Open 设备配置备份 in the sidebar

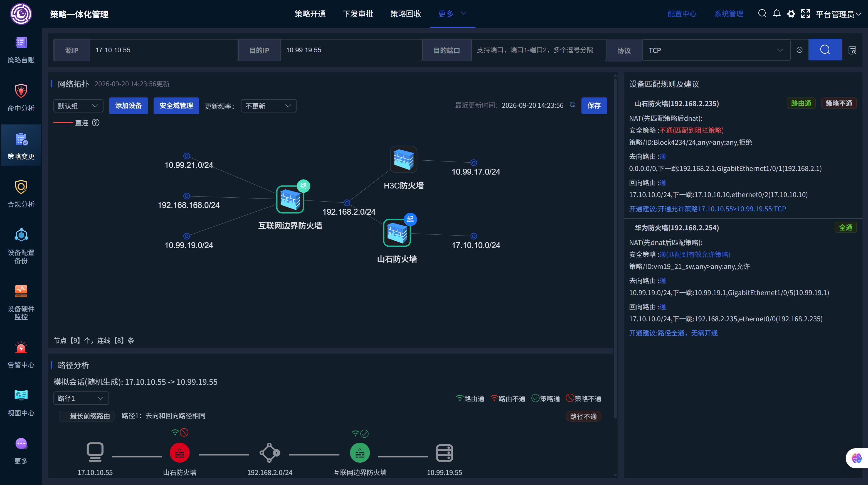21,246
